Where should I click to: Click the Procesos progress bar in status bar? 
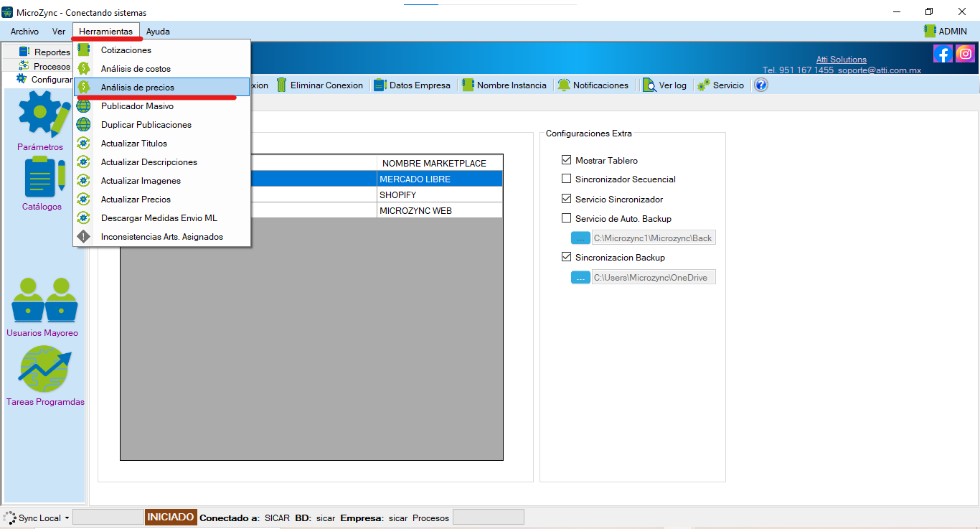pos(489,517)
